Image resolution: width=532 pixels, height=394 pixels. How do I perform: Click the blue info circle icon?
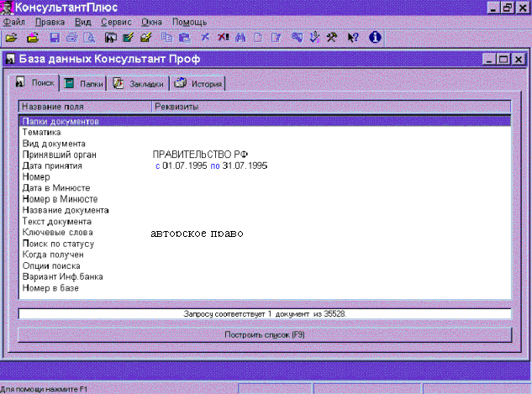(375, 37)
